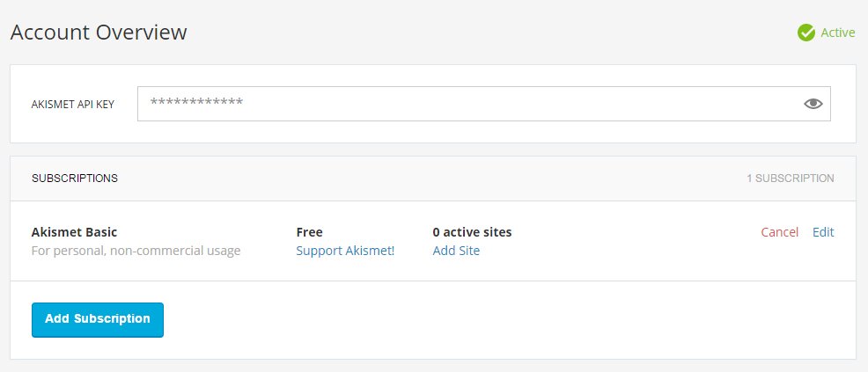Click the Account Overview heading
The image size is (868, 372).
click(x=99, y=33)
